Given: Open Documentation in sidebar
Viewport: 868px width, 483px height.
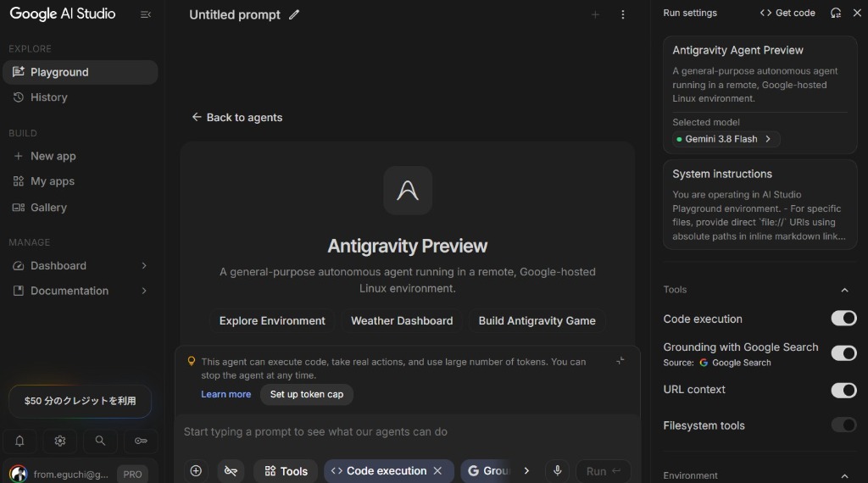Looking at the screenshot, I should (81, 291).
